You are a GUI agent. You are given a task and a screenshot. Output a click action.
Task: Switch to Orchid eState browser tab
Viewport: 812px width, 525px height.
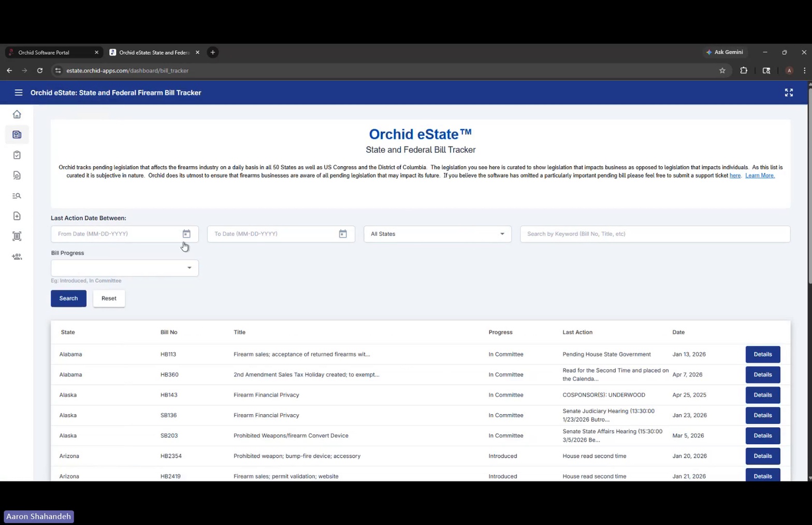[x=154, y=52]
